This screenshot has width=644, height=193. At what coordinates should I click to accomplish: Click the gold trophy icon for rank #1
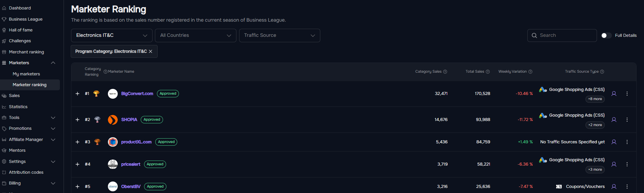point(96,94)
